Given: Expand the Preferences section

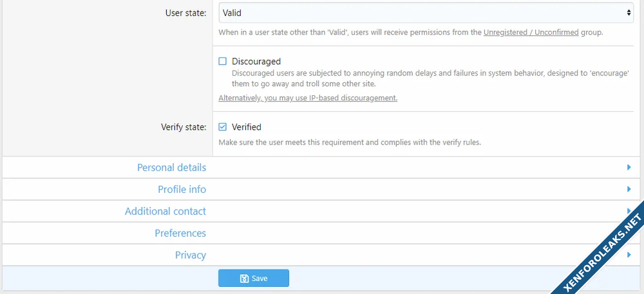Looking at the screenshot, I should click(x=180, y=233).
